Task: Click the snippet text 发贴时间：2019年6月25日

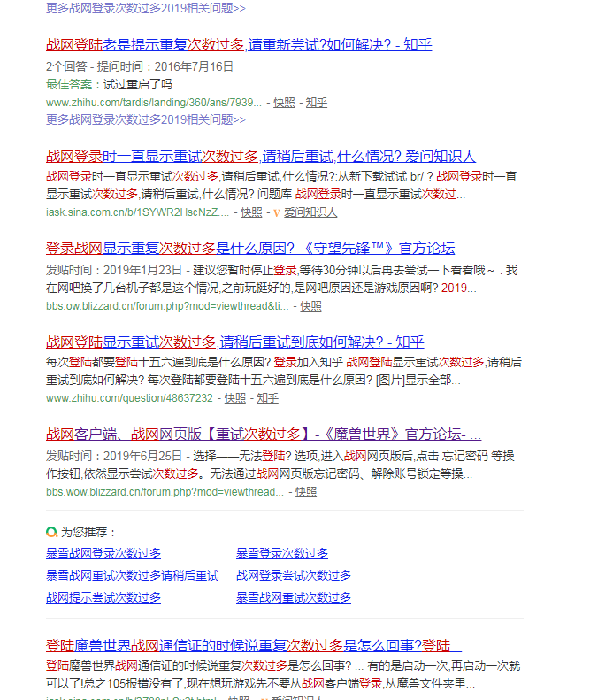Action: click(114, 456)
